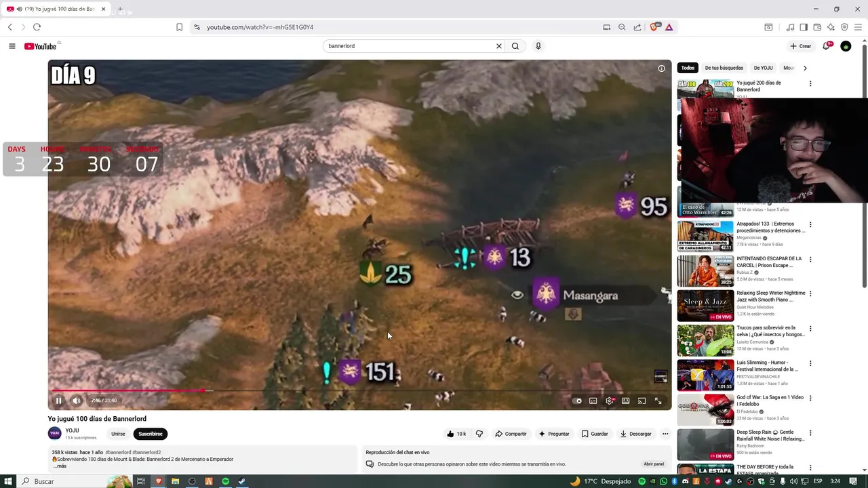Open Yo jugué 200 días video

coord(759,86)
